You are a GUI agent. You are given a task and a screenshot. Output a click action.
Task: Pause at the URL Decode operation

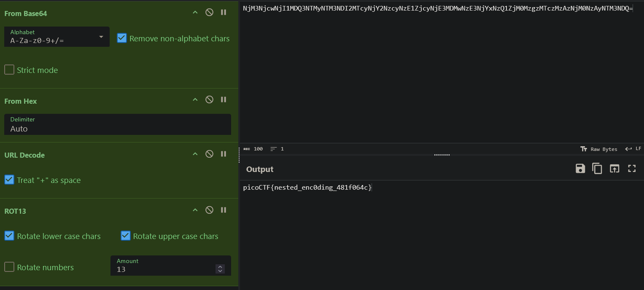(x=224, y=154)
